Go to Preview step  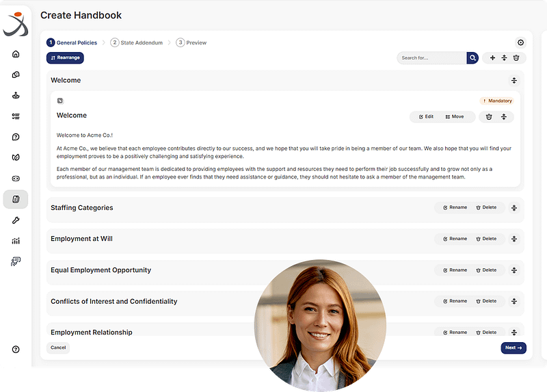point(191,42)
